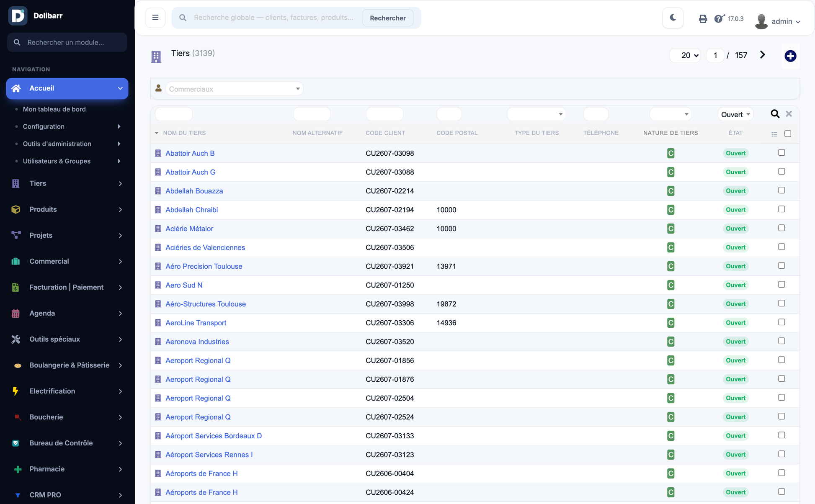Open the Type du tiers filter dropdown
815x504 pixels.
click(x=536, y=114)
